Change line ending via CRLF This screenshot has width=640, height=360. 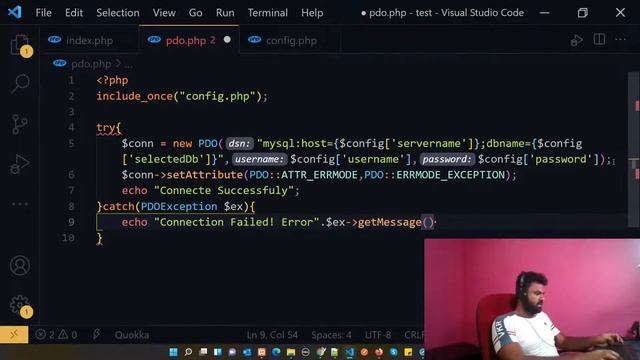click(x=414, y=335)
